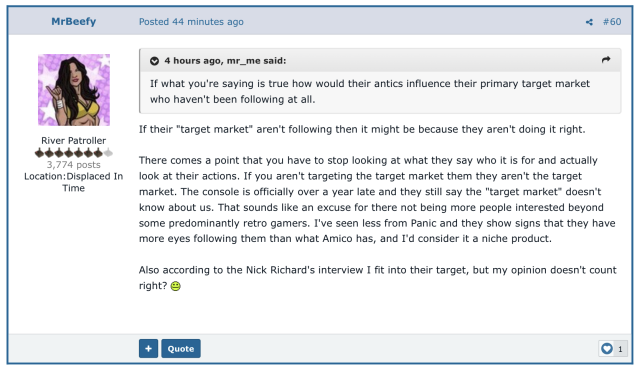Open post number #60 permalink

pos(612,22)
